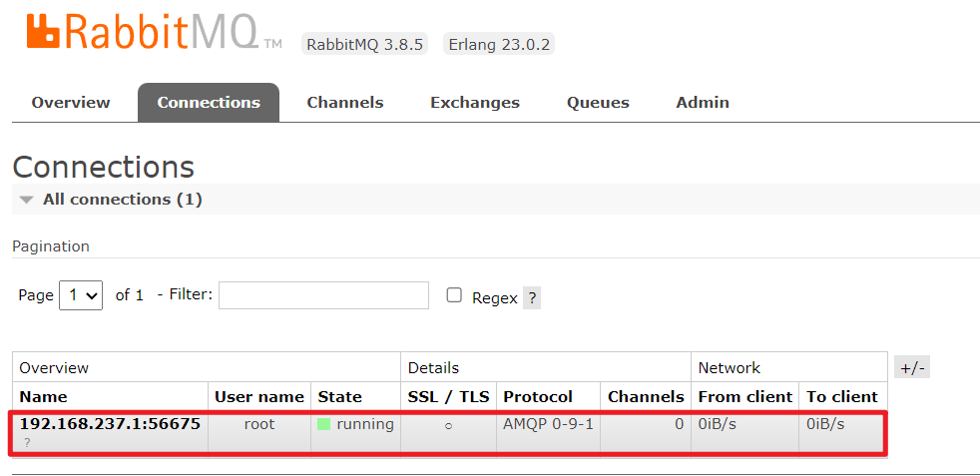Open the Page number dropdown
Viewport: 980px width, 476px height.
tap(81, 294)
